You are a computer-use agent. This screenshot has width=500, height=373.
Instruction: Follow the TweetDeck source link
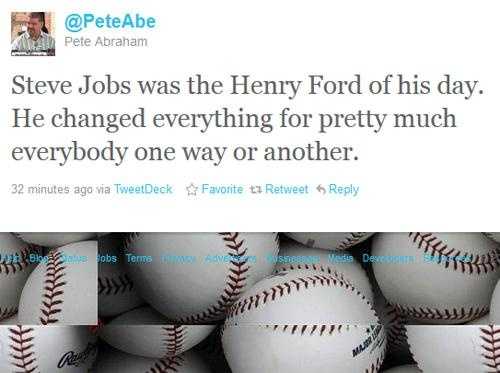point(143,189)
